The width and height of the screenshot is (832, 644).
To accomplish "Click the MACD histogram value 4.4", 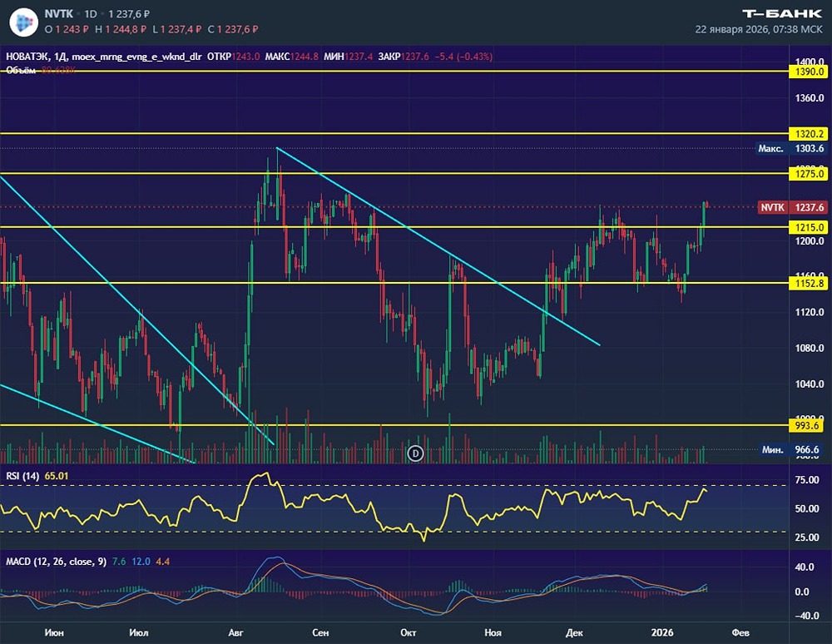I will pos(163,562).
